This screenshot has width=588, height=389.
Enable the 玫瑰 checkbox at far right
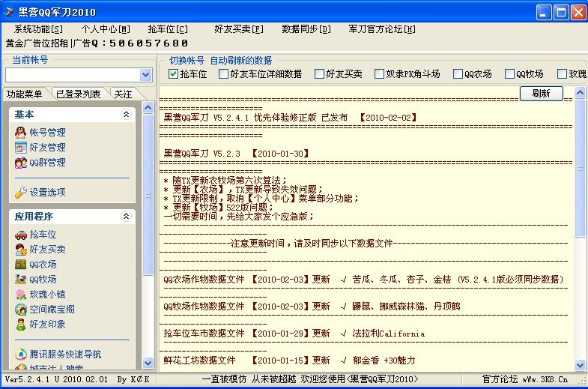[562, 74]
